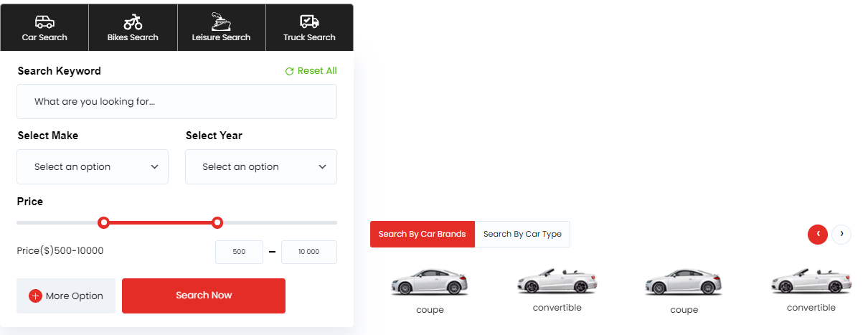This screenshot has height=335, width=868.
Task: Click the right price slider handle
Action: [x=217, y=222]
